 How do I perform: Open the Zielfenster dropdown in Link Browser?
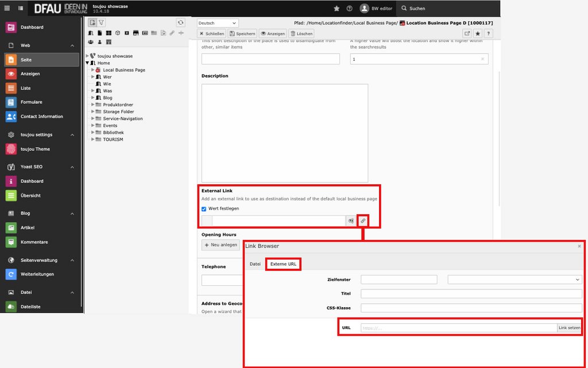tap(514, 280)
